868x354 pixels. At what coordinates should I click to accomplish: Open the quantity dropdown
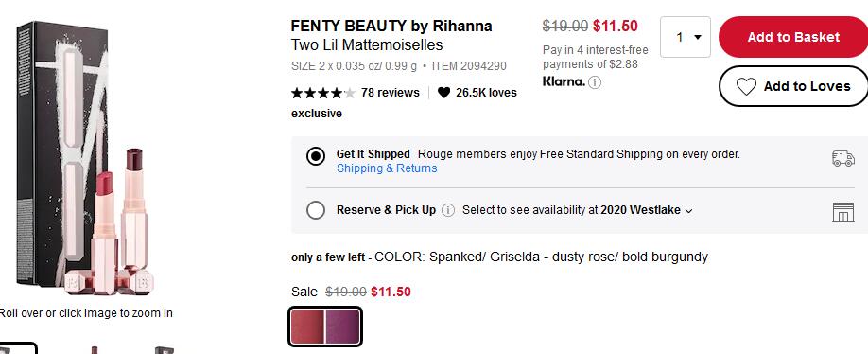pos(686,37)
